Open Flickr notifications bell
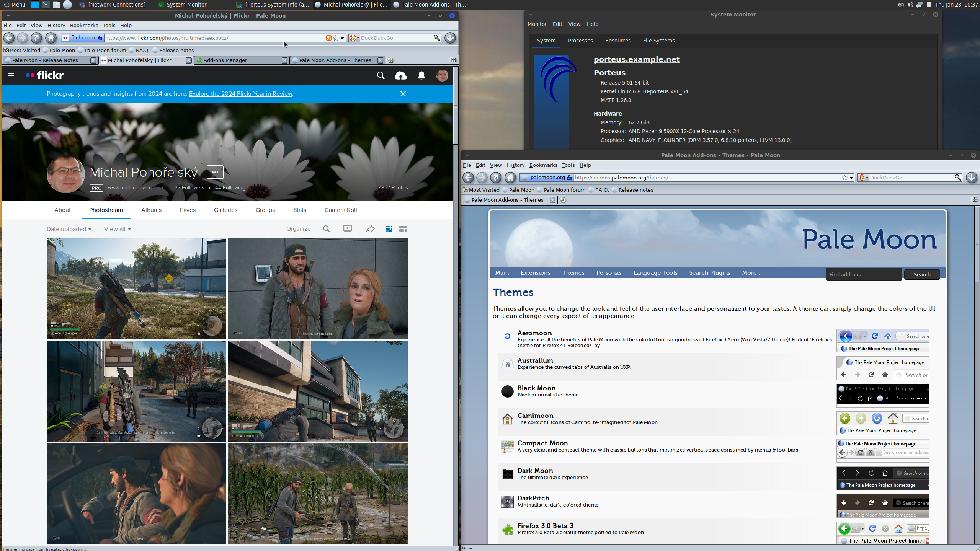Screen dimensions: 980x551 tap(421, 76)
